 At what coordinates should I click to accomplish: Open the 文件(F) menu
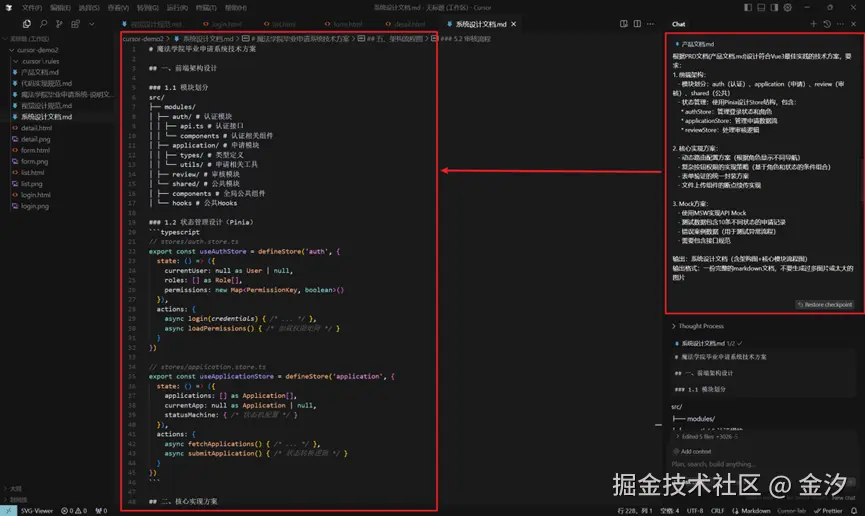tap(31, 8)
